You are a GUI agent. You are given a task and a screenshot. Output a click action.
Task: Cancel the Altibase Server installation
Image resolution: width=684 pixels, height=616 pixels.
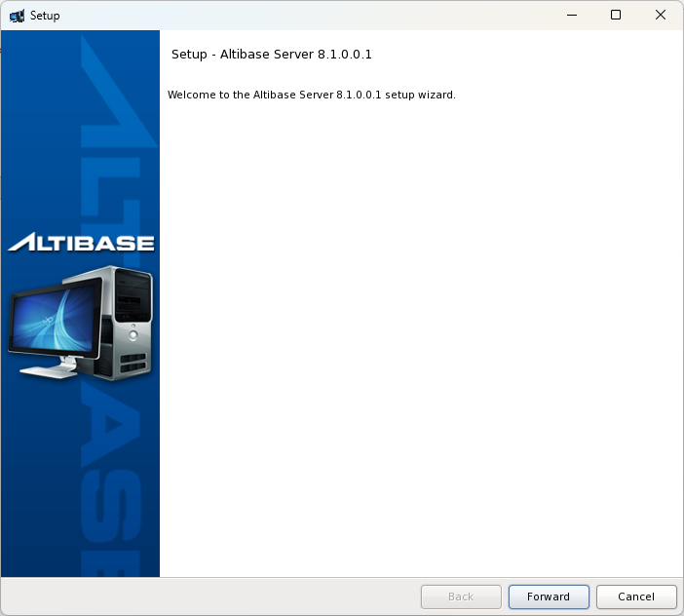[635, 597]
